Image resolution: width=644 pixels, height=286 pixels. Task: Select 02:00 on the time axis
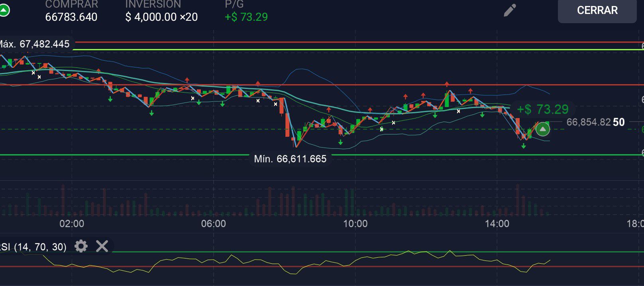(72, 223)
